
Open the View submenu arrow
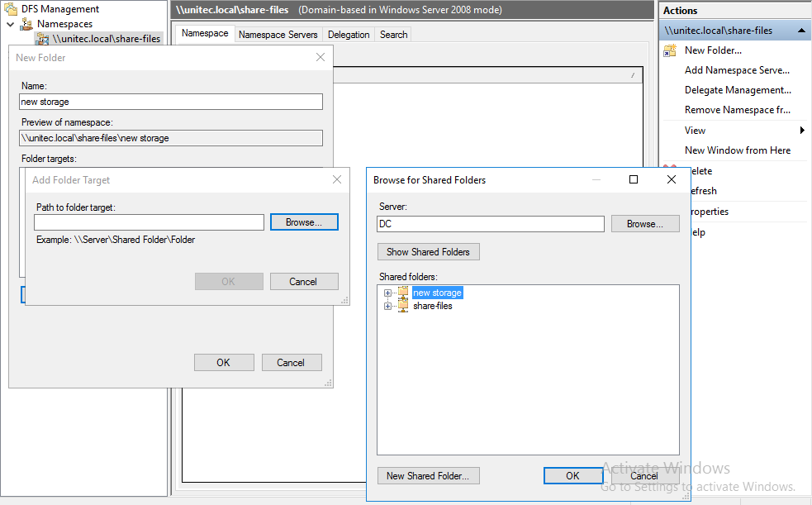[x=802, y=131]
